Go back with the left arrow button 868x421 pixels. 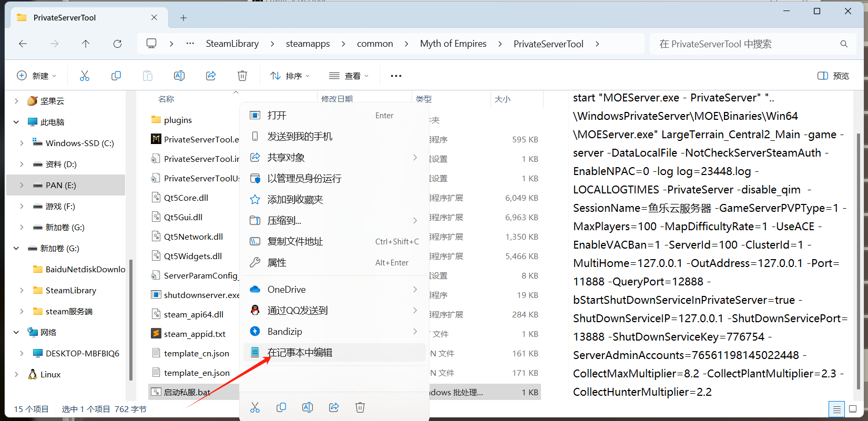click(23, 44)
